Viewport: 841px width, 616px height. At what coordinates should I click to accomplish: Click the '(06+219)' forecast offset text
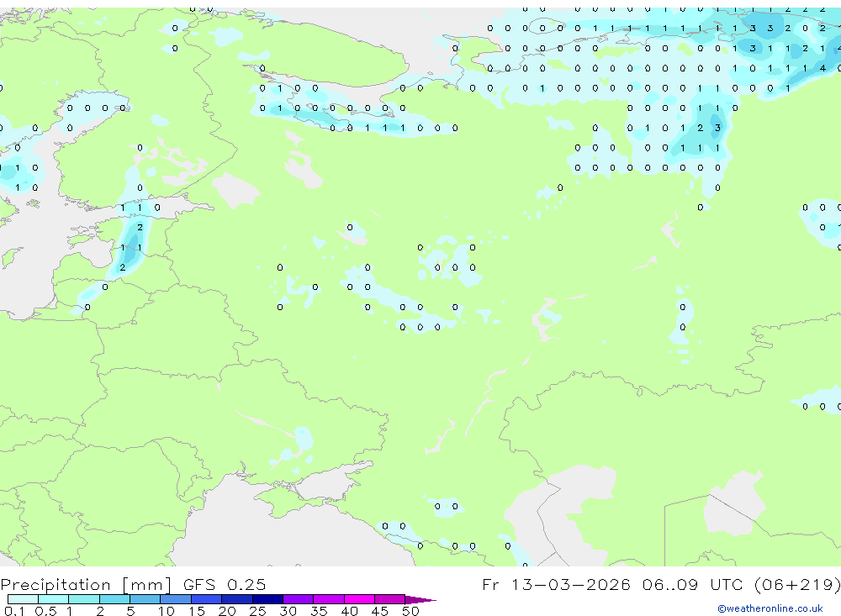coord(797,584)
